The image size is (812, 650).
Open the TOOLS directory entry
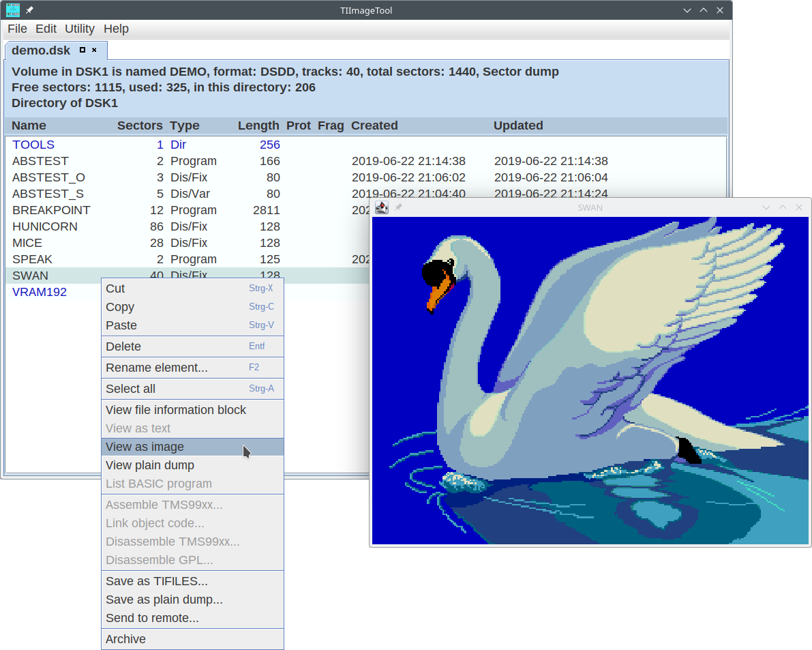pyautogui.click(x=33, y=145)
